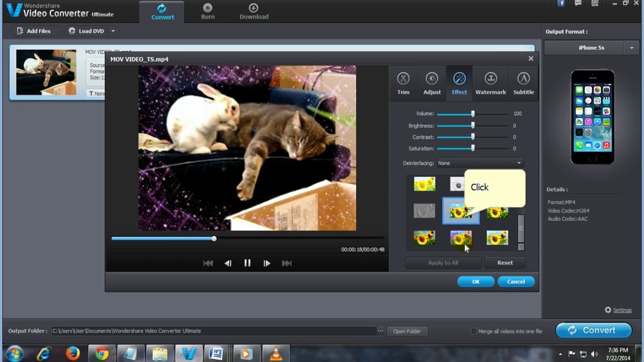This screenshot has width=644, height=362.
Task: Toggle Merge all videos into one file
Action: click(x=473, y=331)
